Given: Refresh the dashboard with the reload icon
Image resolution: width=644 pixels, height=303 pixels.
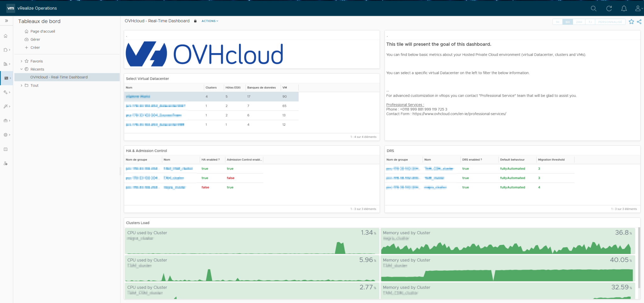Looking at the screenshot, I should pyautogui.click(x=609, y=8).
